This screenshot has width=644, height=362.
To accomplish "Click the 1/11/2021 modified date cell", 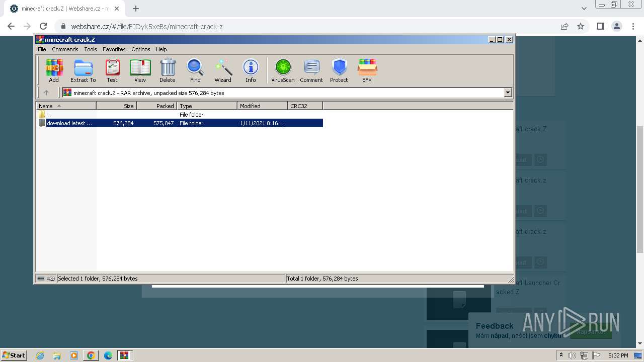I will coord(262,123).
